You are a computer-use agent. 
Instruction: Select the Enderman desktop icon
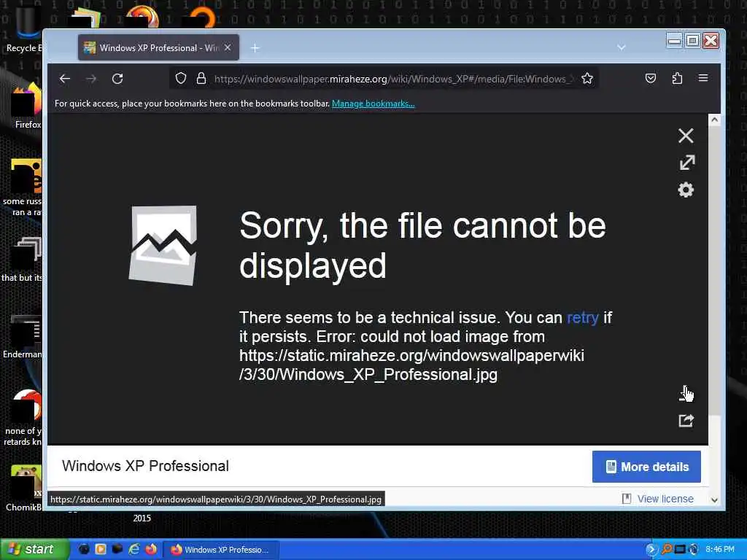pos(22,337)
